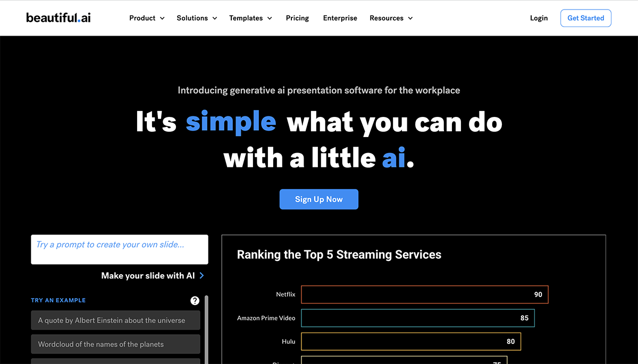The width and height of the screenshot is (638, 364).
Task: Click the Hulu chart label
Action: (289, 342)
